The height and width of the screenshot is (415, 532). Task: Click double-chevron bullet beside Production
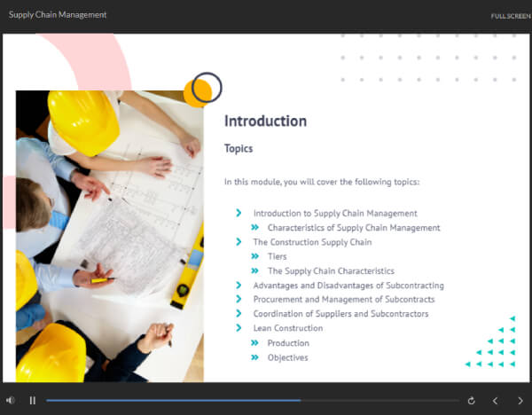coord(255,343)
